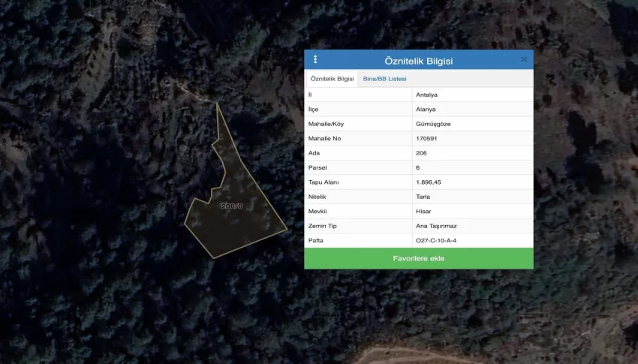Screen dimensions: 638x364
Task: Click the Nitelik value Tarla
Action: (x=423, y=197)
